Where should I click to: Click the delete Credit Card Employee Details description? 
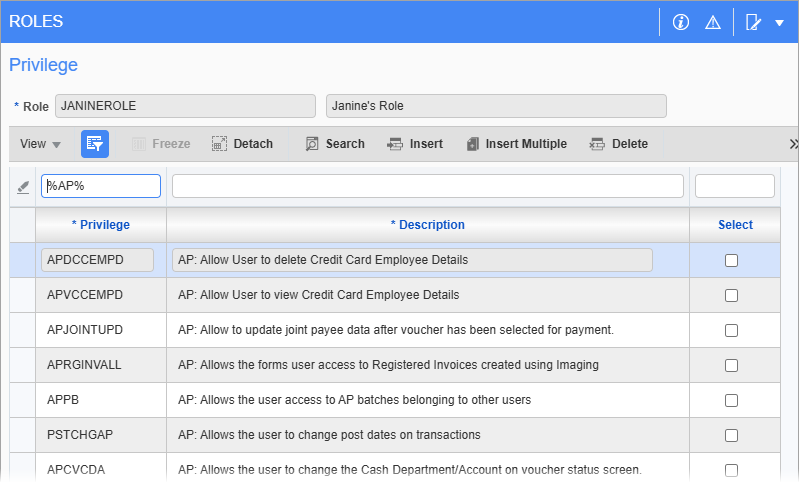(412, 260)
